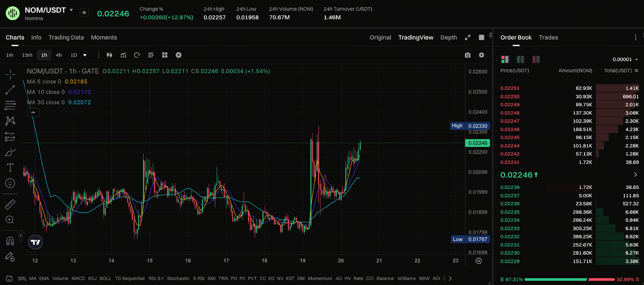Toggle the Volume indicator
Image resolution: width=644 pixels, height=285 pixels.
point(60,279)
